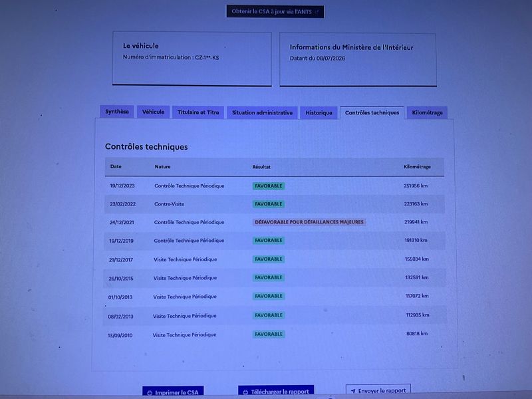
Task: Click the Télécharger le rapport button
Action: 276,391
